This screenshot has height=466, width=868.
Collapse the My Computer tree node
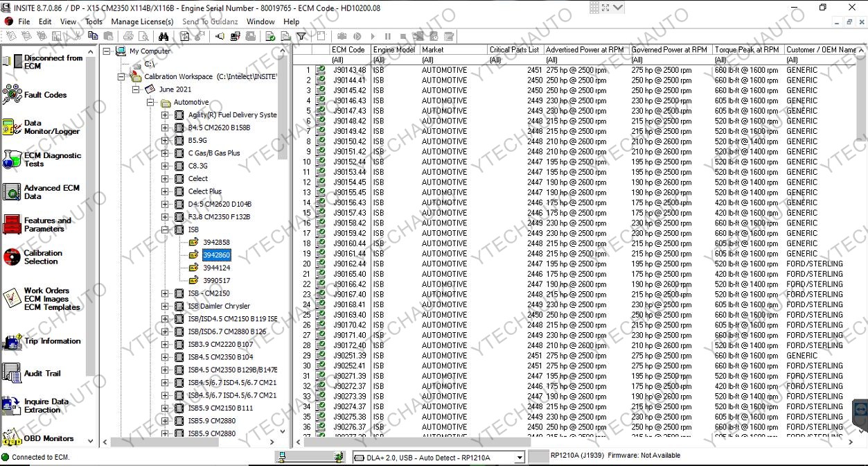tap(107, 51)
